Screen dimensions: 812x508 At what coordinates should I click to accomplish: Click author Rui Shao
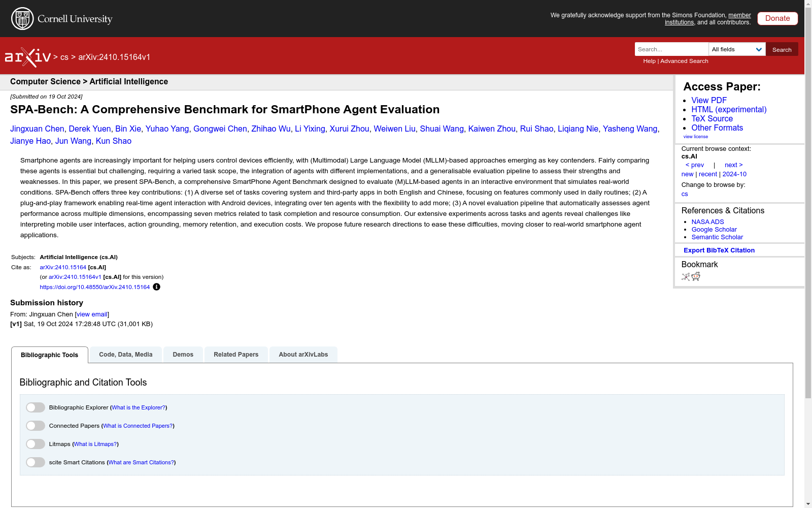click(x=537, y=129)
